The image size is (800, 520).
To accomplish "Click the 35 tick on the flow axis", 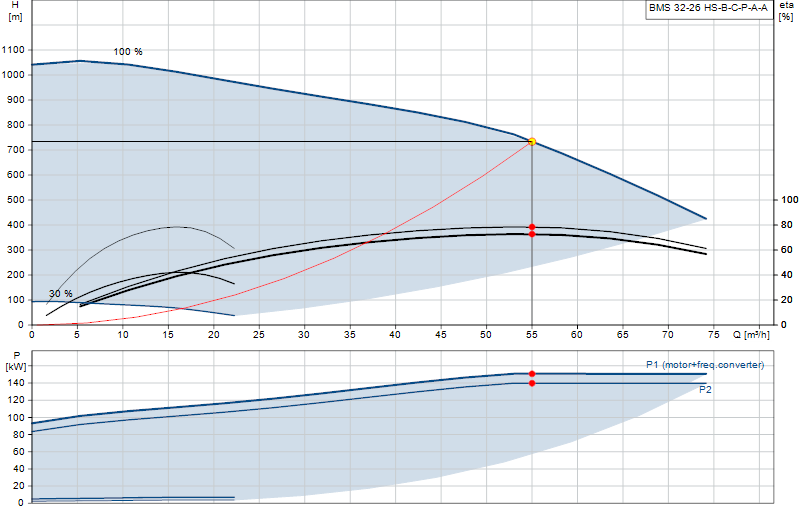I will coord(350,335).
